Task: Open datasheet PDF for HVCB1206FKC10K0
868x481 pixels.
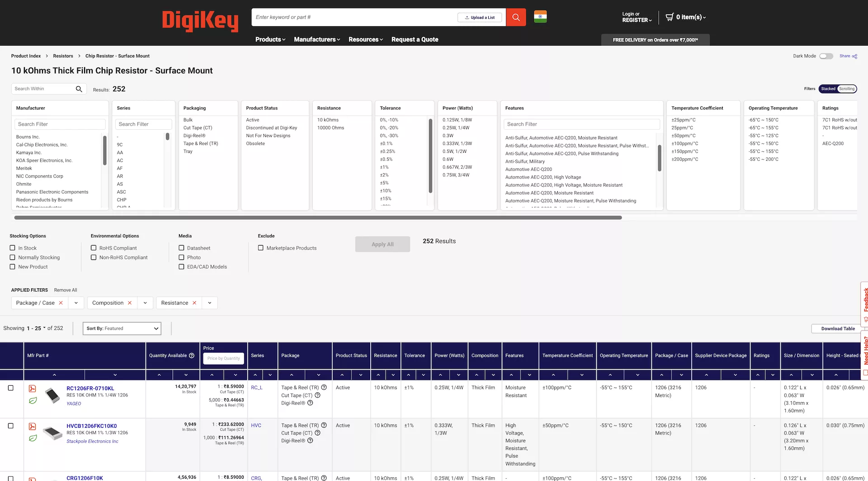Action: pos(33,426)
